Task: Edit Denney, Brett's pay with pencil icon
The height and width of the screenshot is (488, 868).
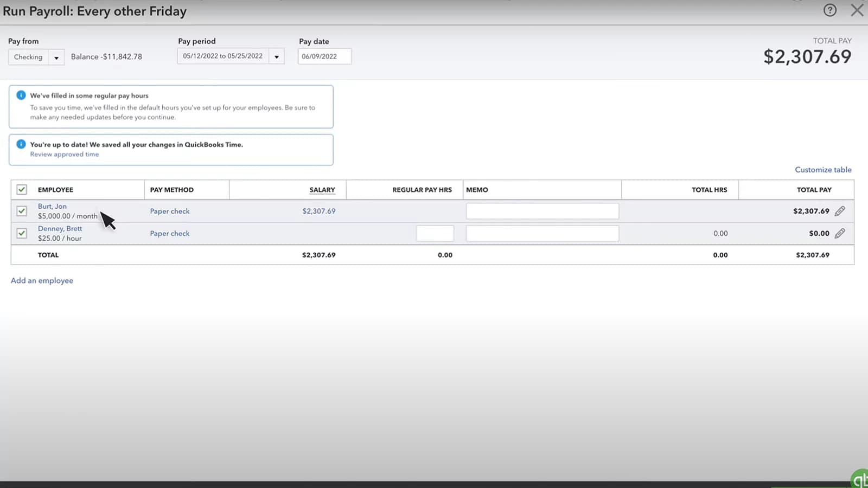Action: pyautogui.click(x=840, y=233)
